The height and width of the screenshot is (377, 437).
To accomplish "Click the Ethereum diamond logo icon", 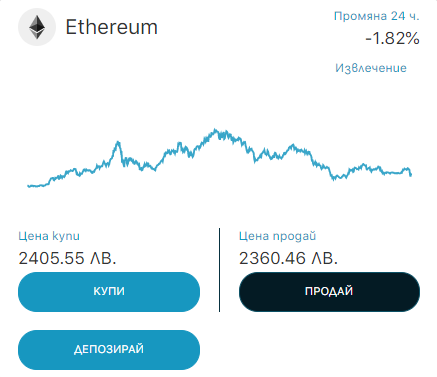I will [x=37, y=27].
